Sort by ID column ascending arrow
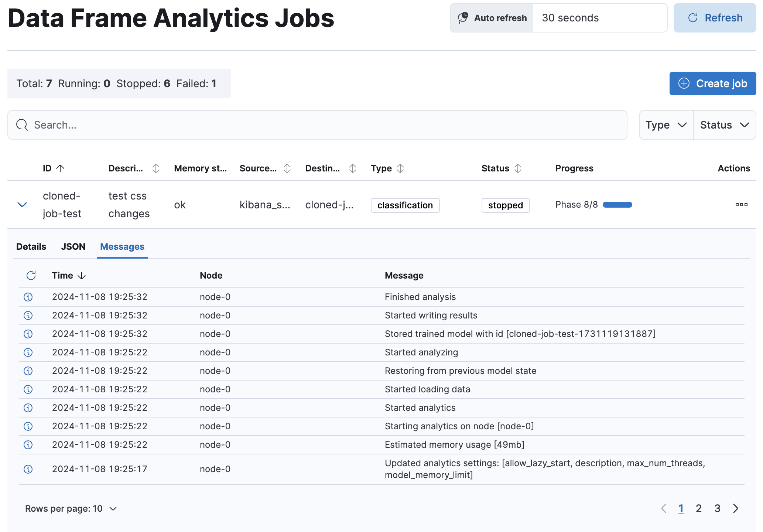This screenshot has width=763, height=532. click(x=60, y=168)
